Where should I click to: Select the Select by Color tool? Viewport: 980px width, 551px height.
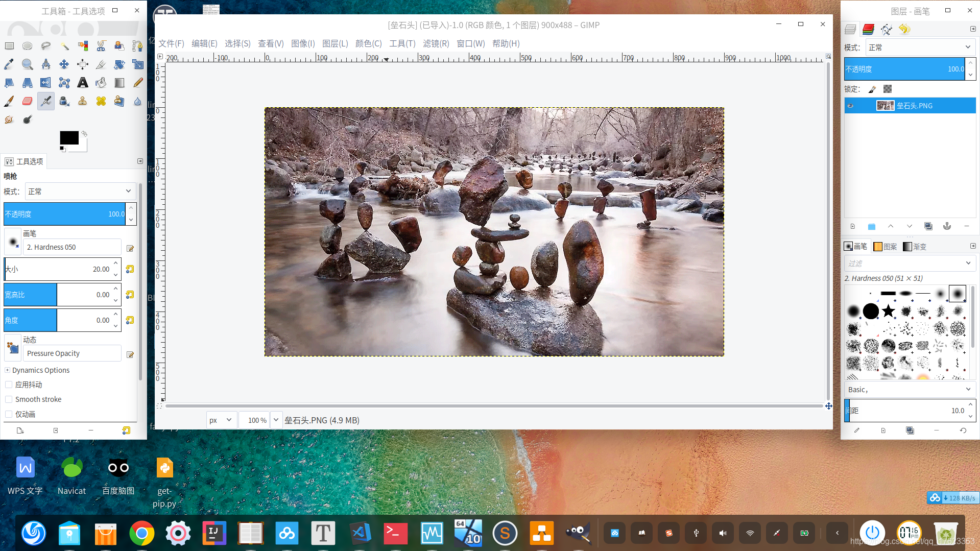[83, 46]
